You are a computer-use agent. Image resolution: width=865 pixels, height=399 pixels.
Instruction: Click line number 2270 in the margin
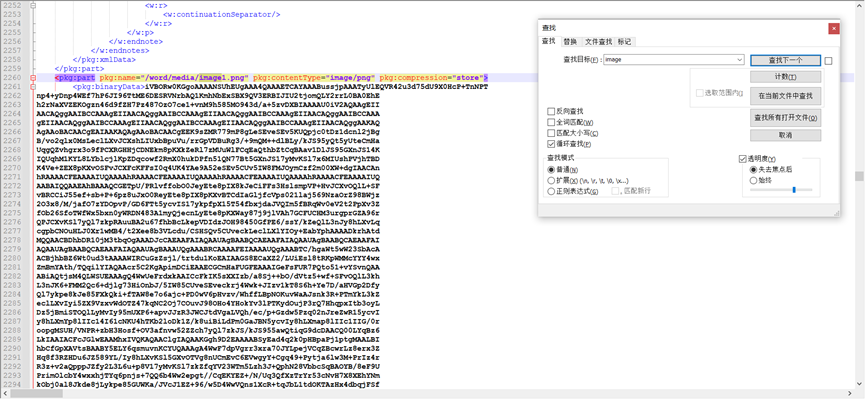(x=11, y=168)
